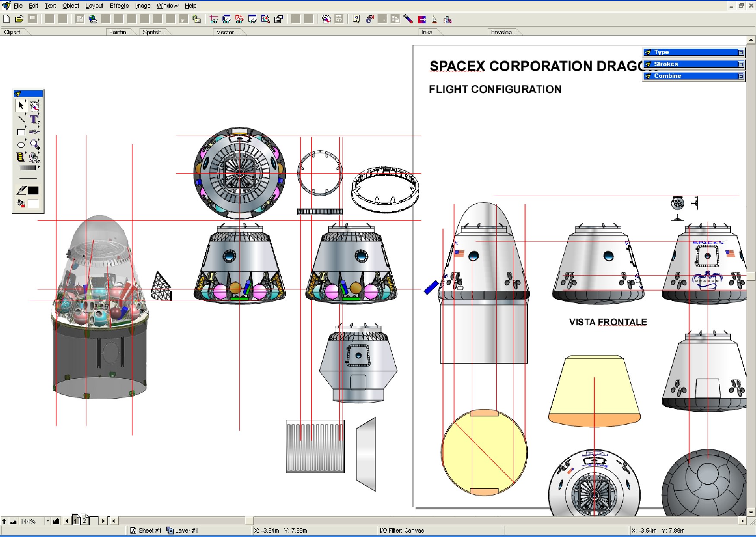
Task: Choose the straight Line tool
Action: 21,119
